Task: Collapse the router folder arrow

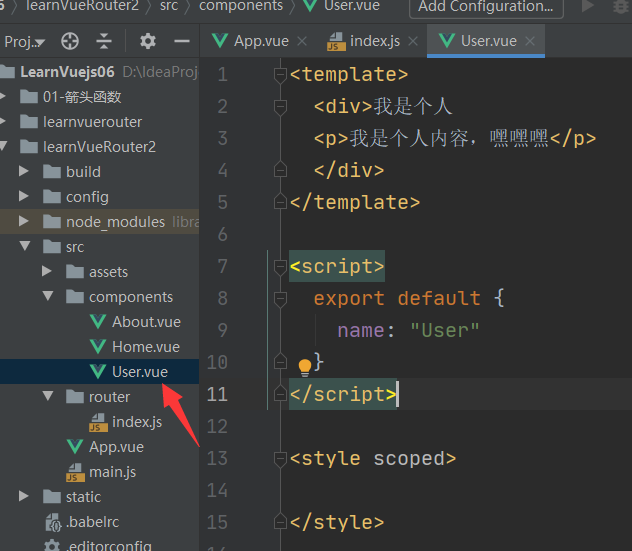Action: click(x=48, y=396)
